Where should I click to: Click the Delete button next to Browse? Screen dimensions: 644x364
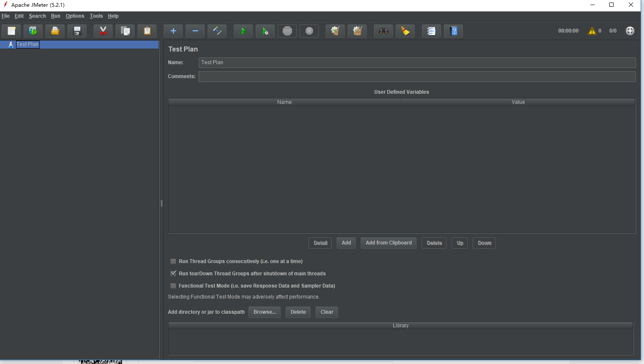pyautogui.click(x=298, y=312)
